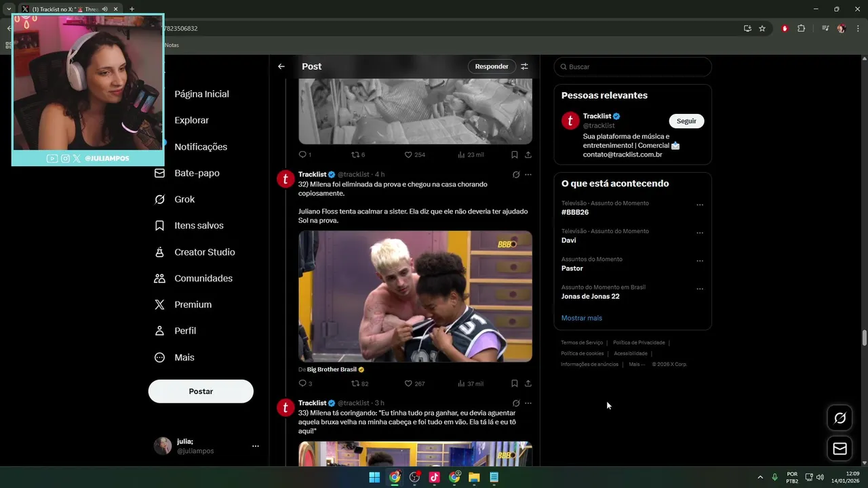Reply to the post with 1 comment

coord(305,155)
